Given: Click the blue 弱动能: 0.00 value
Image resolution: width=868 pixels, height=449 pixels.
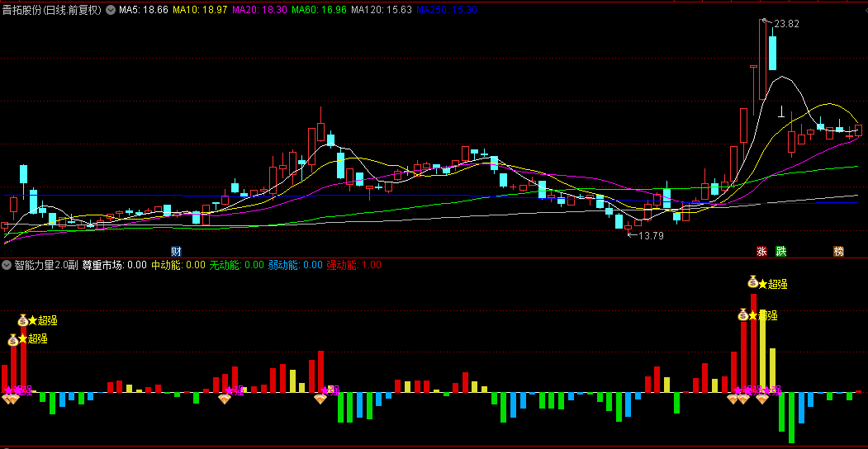Looking at the screenshot, I should (295, 265).
